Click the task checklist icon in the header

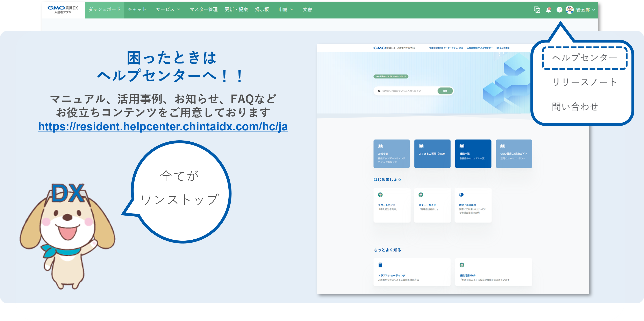pyautogui.click(x=537, y=10)
